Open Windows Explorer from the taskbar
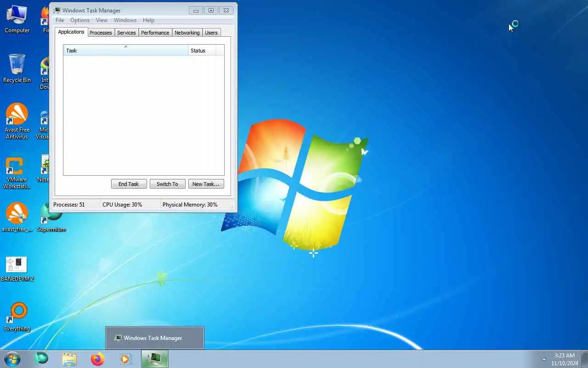Viewport: 588px width, 368px height. (x=69, y=359)
